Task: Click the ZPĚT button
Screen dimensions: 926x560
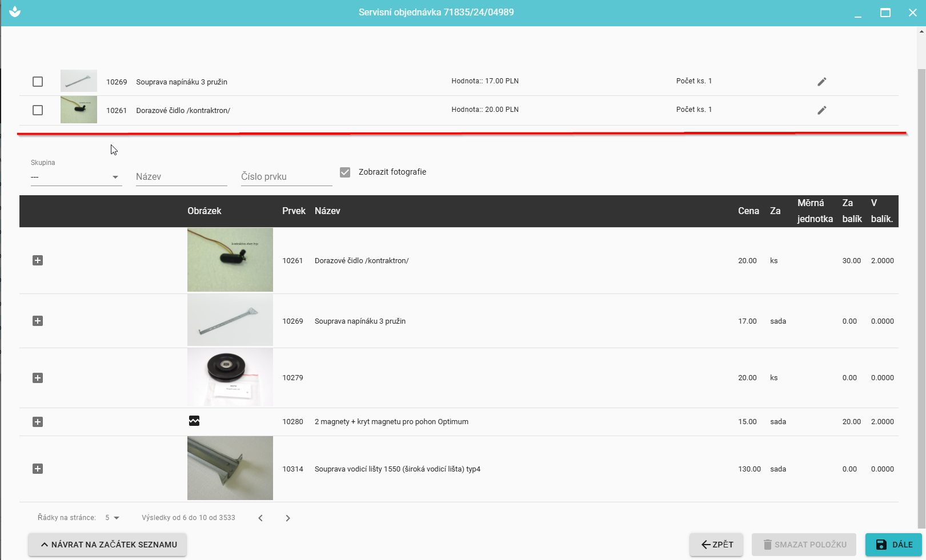Action: pos(716,545)
